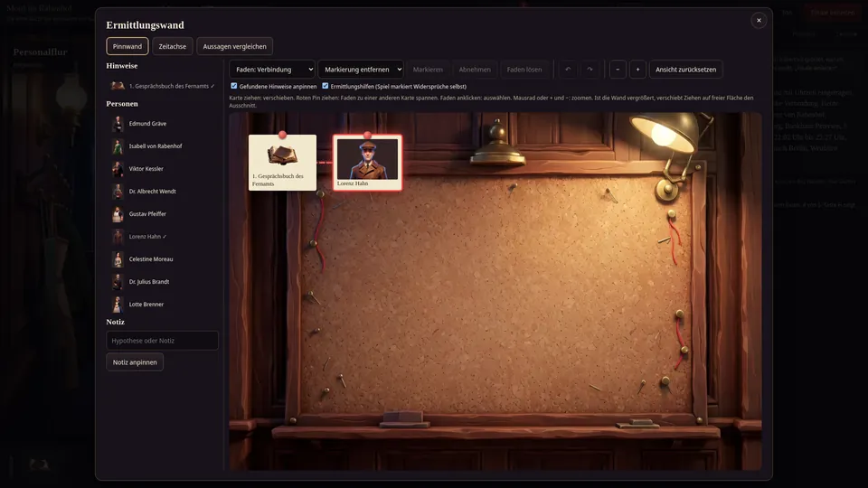Select Lotte Brenner in Personen list
Image resolution: width=868 pixels, height=488 pixels.
[x=163, y=305]
